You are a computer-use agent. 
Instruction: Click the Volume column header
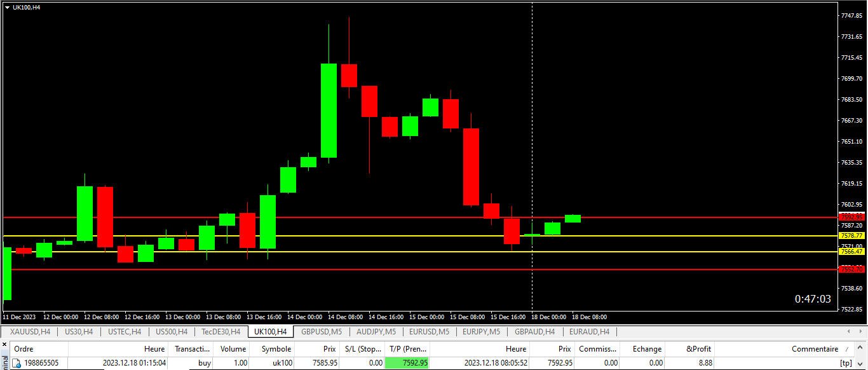coord(233,349)
